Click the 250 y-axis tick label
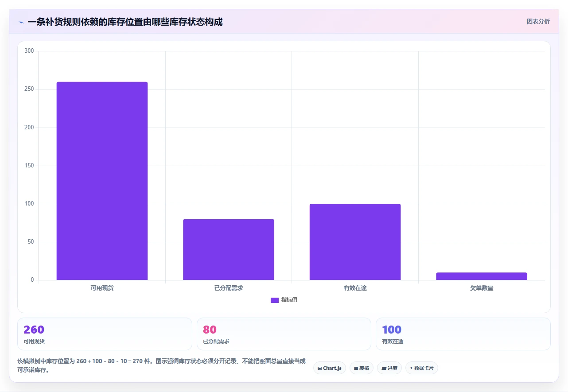This screenshot has width=568, height=392. pos(29,89)
